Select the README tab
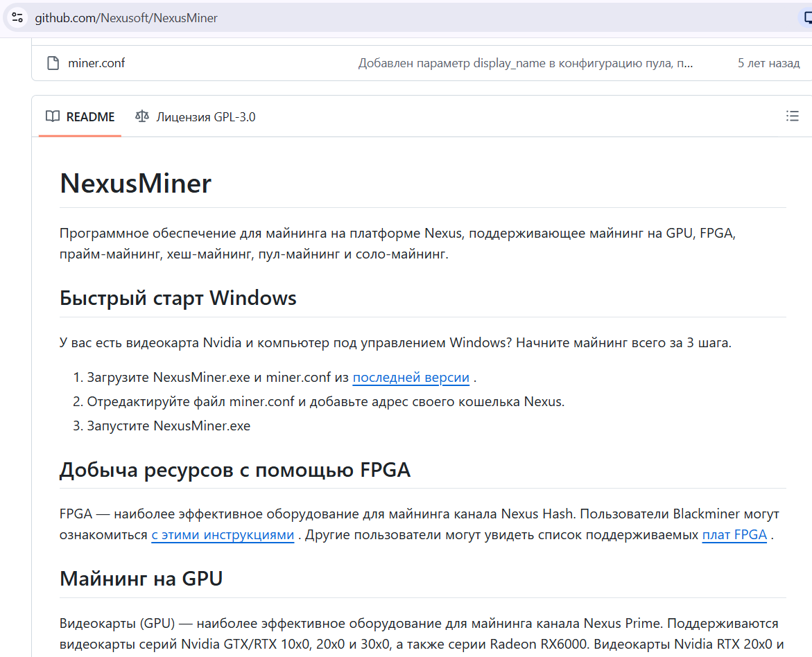 pyautogui.click(x=80, y=117)
